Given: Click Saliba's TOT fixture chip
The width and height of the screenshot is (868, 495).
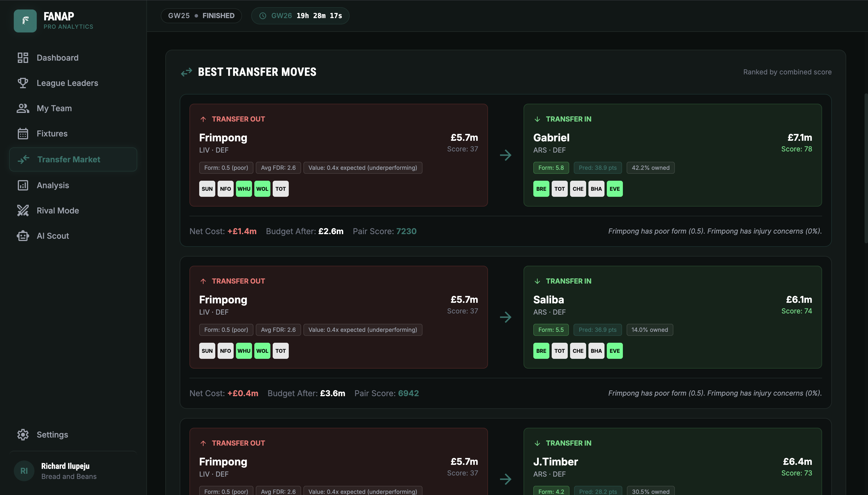Looking at the screenshot, I should [559, 351].
